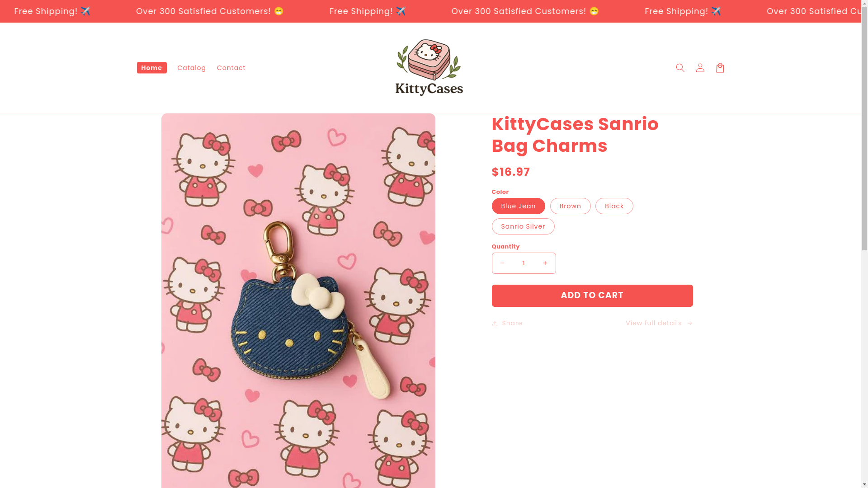
Task: Click the Hello Kitty charm product image
Action: (x=298, y=300)
